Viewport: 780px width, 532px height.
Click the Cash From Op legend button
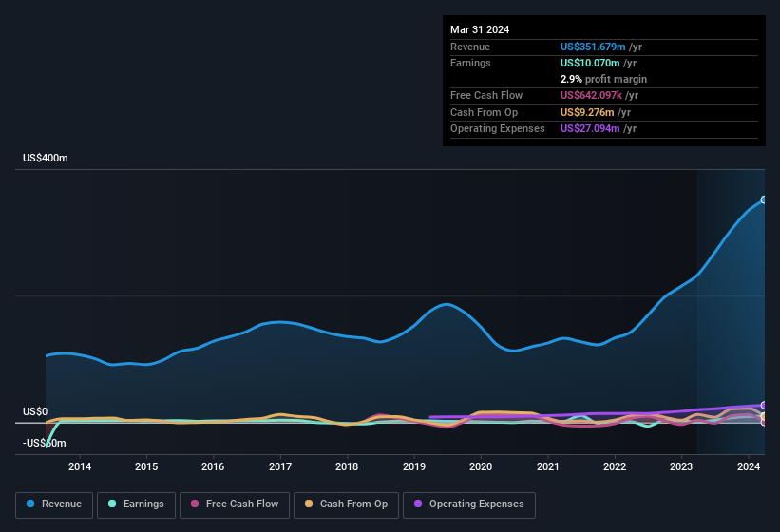click(x=344, y=504)
